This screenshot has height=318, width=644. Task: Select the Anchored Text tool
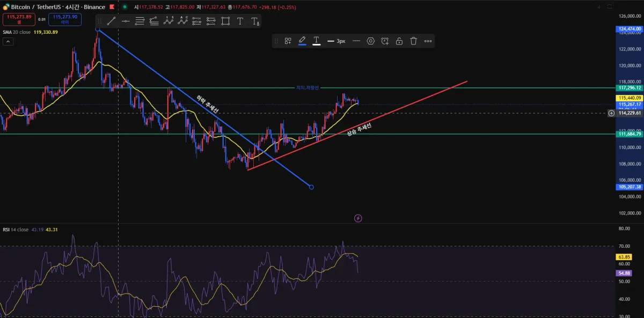tap(255, 21)
